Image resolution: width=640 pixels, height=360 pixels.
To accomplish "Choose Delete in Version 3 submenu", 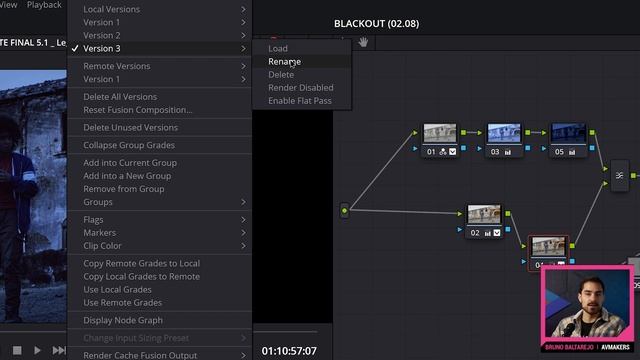I will tap(302, 75).
